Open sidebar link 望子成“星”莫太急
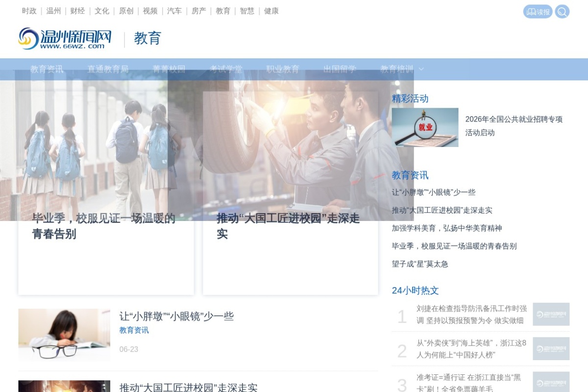This screenshot has width=588, height=392. 420,264
